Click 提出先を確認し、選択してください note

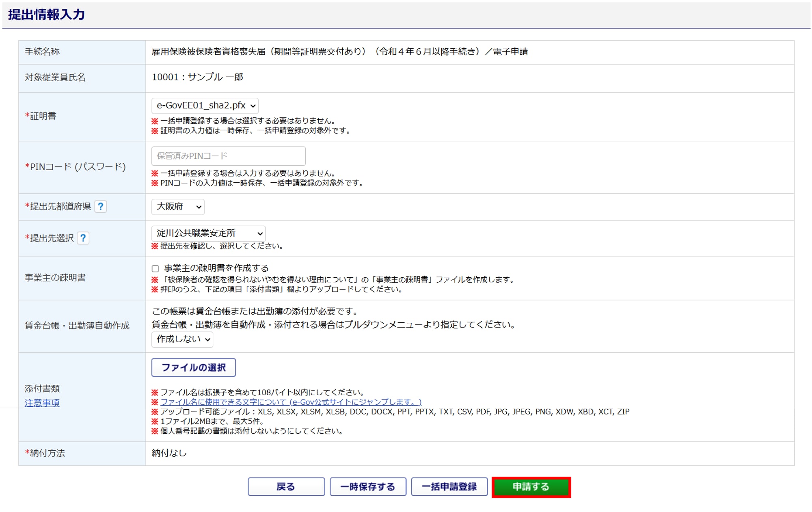point(217,246)
